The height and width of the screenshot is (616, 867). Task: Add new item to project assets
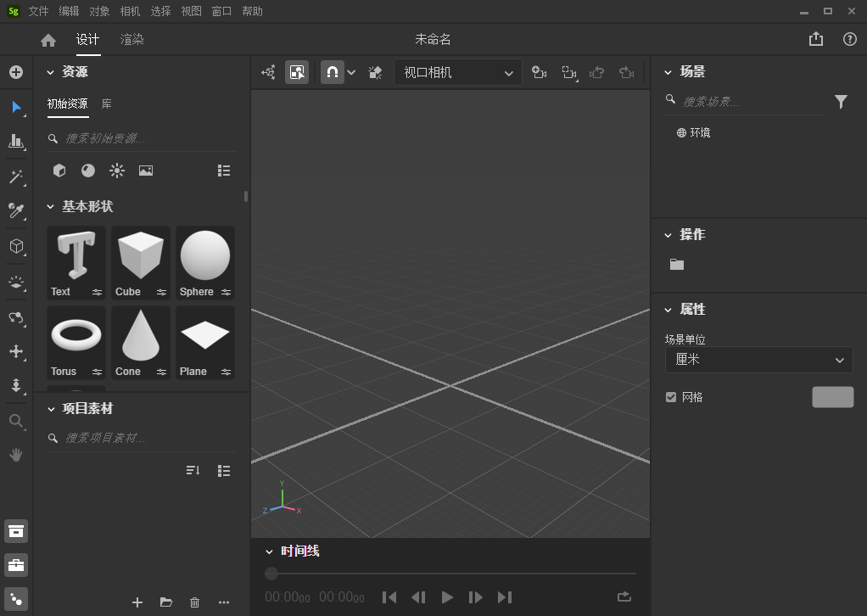pyautogui.click(x=137, y=602)
